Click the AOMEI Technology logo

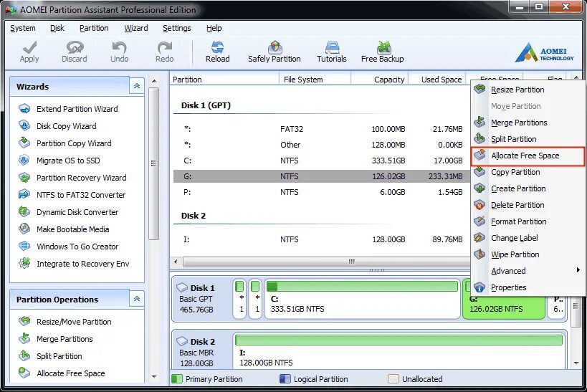tap(544, 52)
